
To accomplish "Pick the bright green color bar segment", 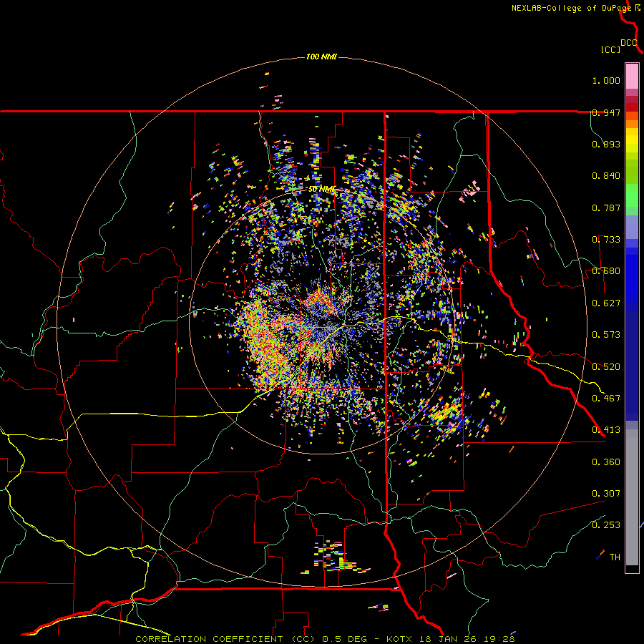I will 632,195.
